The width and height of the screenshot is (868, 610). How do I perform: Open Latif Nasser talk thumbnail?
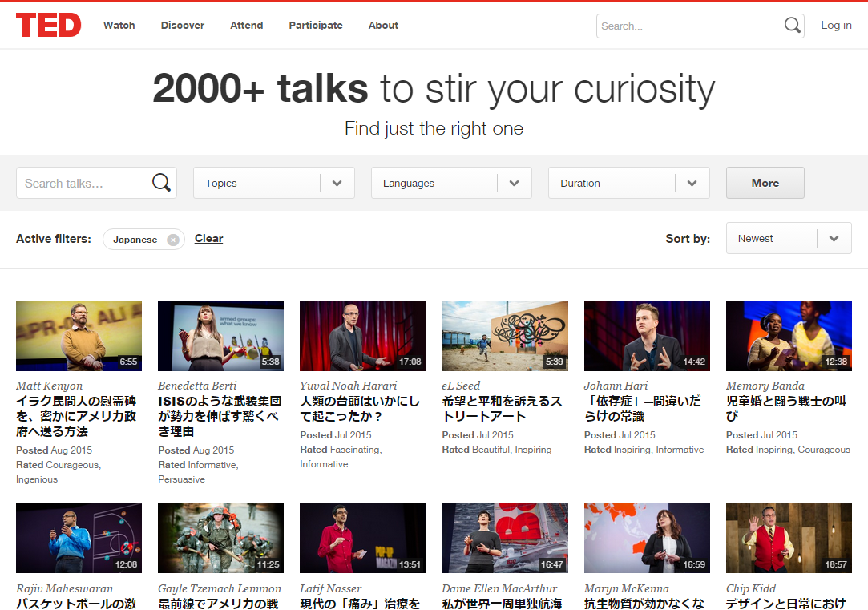pyautogui.click(x=362, y=538)
